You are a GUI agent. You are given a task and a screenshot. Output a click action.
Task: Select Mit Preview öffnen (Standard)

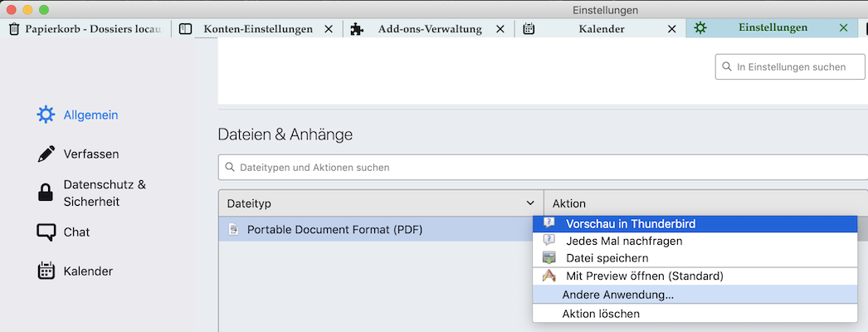(644, 276)
